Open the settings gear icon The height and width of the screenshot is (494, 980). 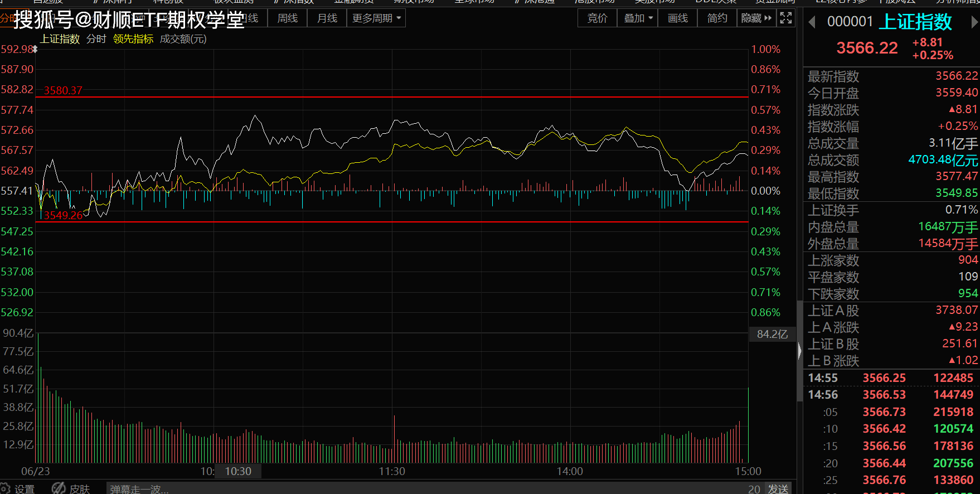[6, 488]
